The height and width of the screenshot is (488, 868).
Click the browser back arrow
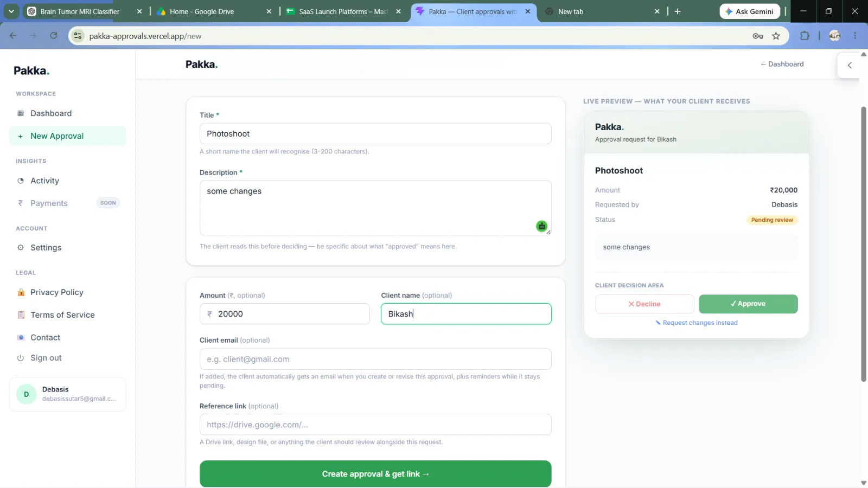pyautogui.click(x=13, y=36)
